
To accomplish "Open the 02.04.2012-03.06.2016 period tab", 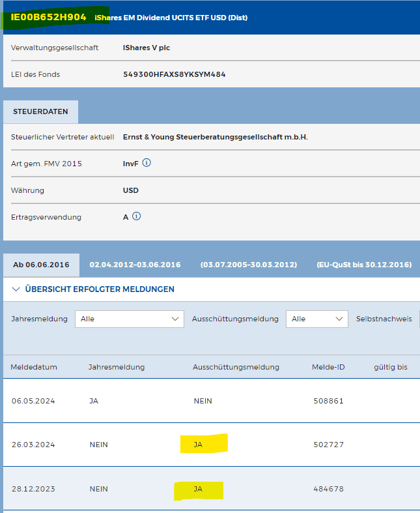I will 135,265.
